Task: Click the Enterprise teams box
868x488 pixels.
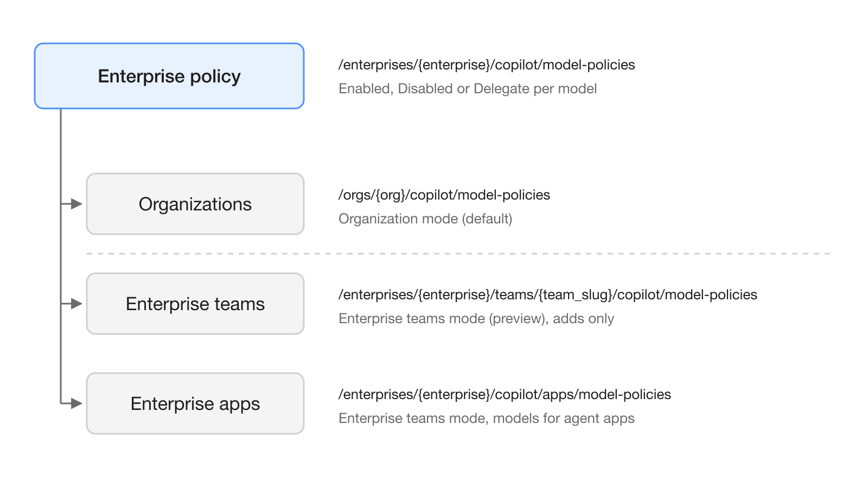Action: pos(195,304)
